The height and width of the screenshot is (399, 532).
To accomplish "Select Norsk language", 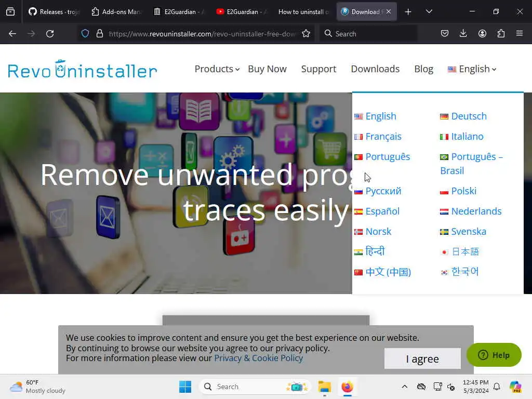I will 373,231.
